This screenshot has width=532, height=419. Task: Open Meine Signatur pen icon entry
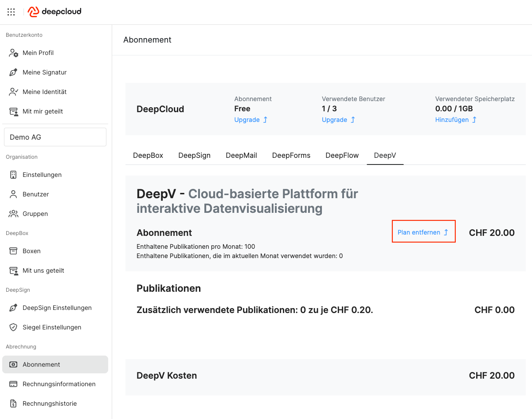pyautogui.click(x=44, y=72)
